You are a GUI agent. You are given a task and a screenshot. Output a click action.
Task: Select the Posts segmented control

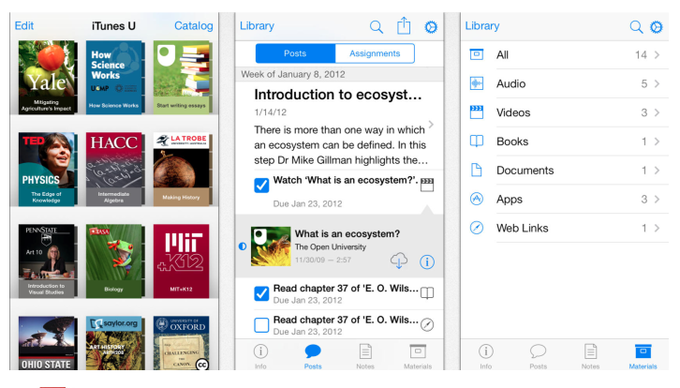click(295, 53)
